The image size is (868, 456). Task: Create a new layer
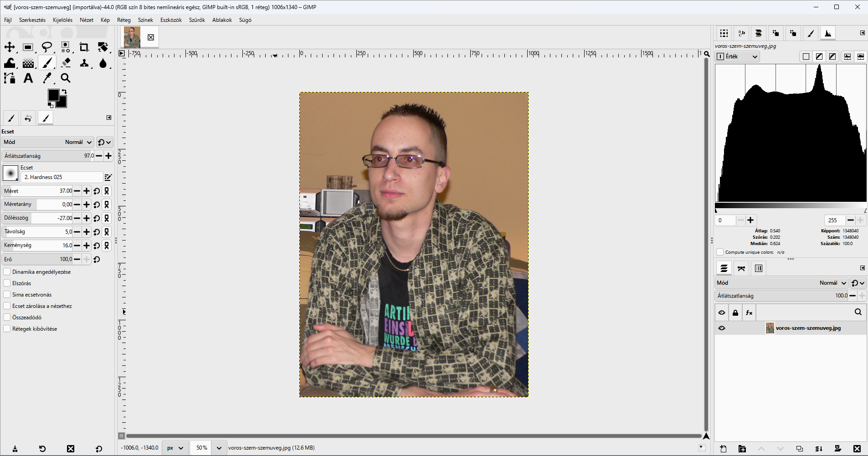click(x=723, y=449)
